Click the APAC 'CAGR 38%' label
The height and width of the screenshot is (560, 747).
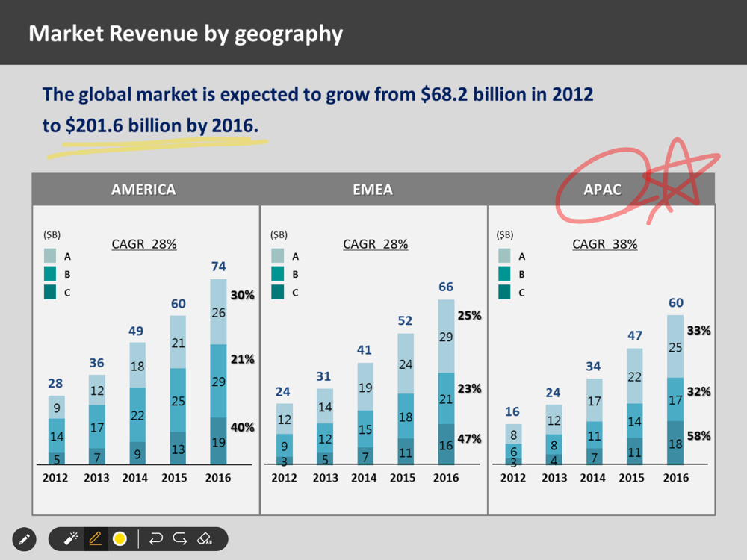[604, 244]
